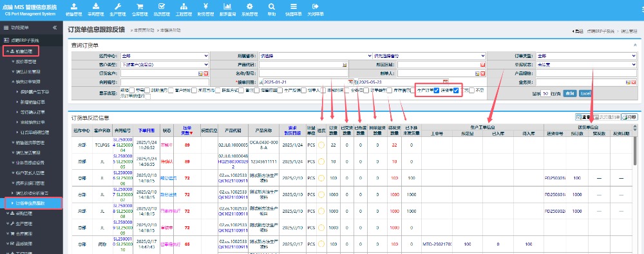
Task: Open the 运营中心 dropdown
Action: (165, 56)
